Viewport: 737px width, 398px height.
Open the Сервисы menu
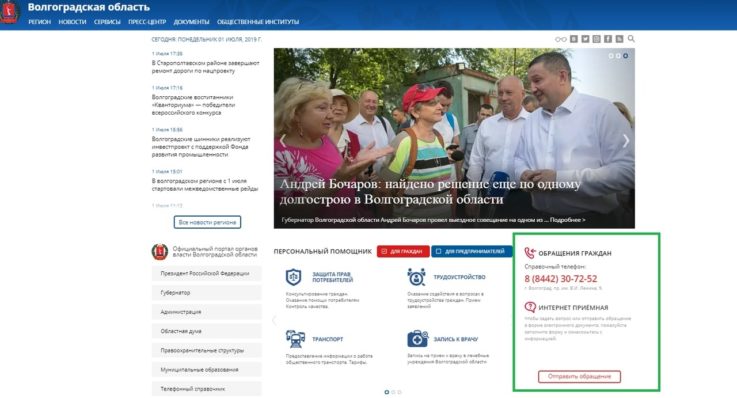coord(107,22)
